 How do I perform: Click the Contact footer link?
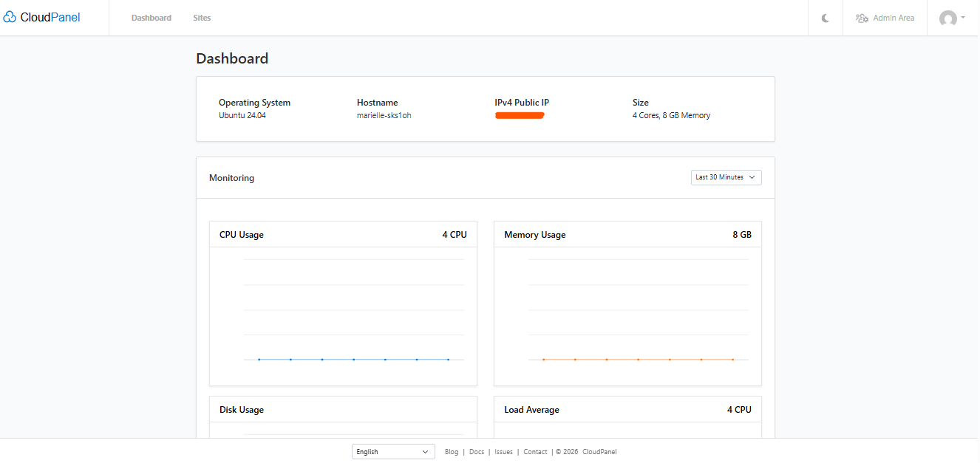[x=535, y=452]
